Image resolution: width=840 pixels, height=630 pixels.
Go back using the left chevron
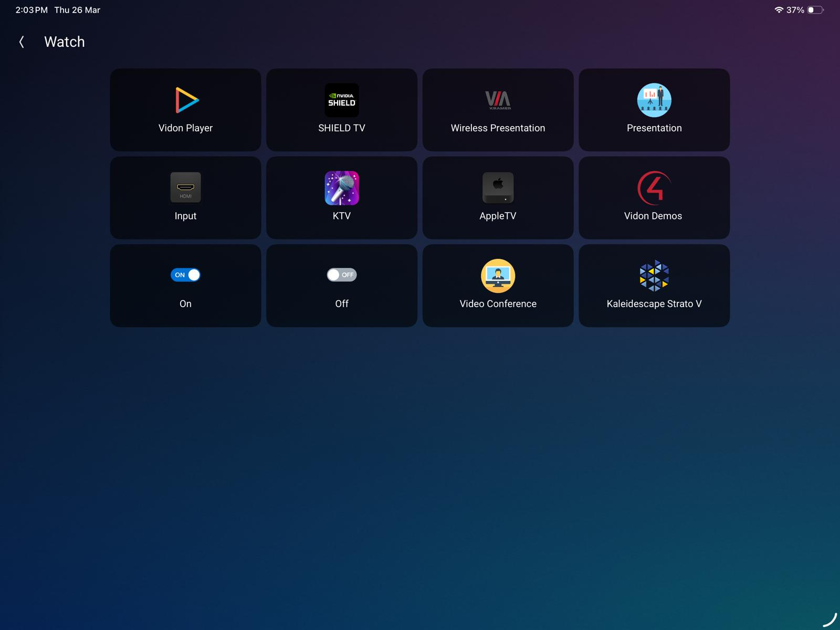tap(22, 42)
